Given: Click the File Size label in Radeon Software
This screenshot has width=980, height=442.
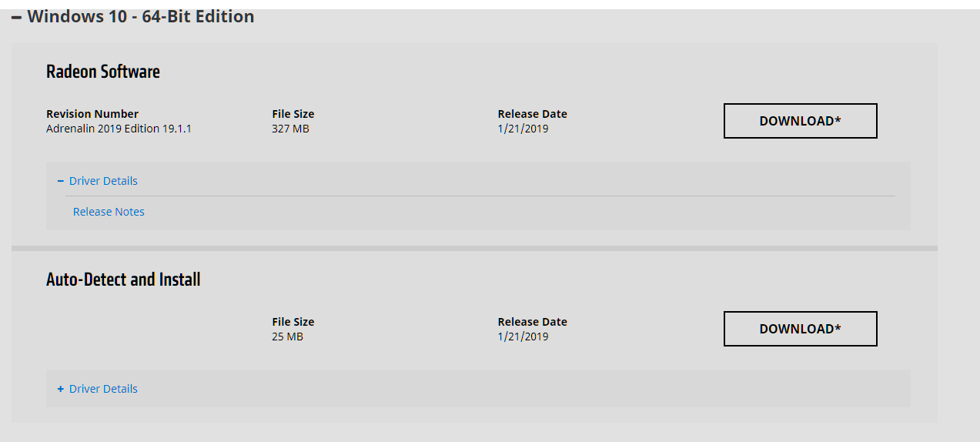Looking at the screenshot, I should [x=293, y=114].
